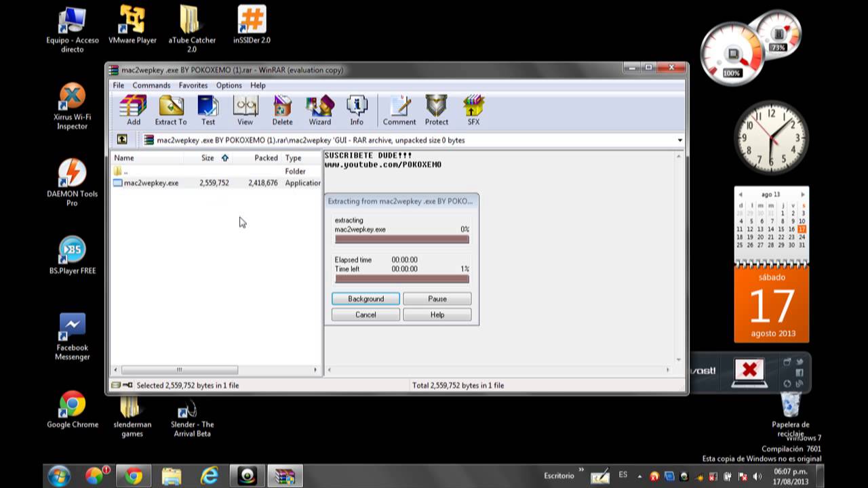Click the WinRAR taskbar button
This screenshot has width=868, height=488.
point(284,476)
